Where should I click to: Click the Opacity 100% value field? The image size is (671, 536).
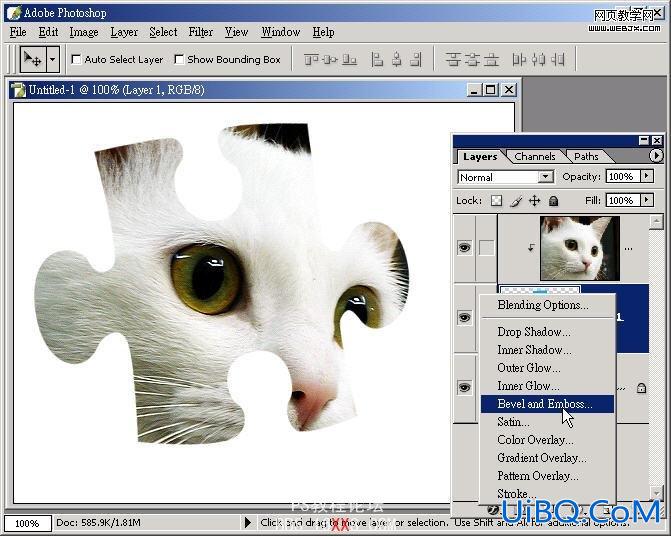click(x=623, y=176)
